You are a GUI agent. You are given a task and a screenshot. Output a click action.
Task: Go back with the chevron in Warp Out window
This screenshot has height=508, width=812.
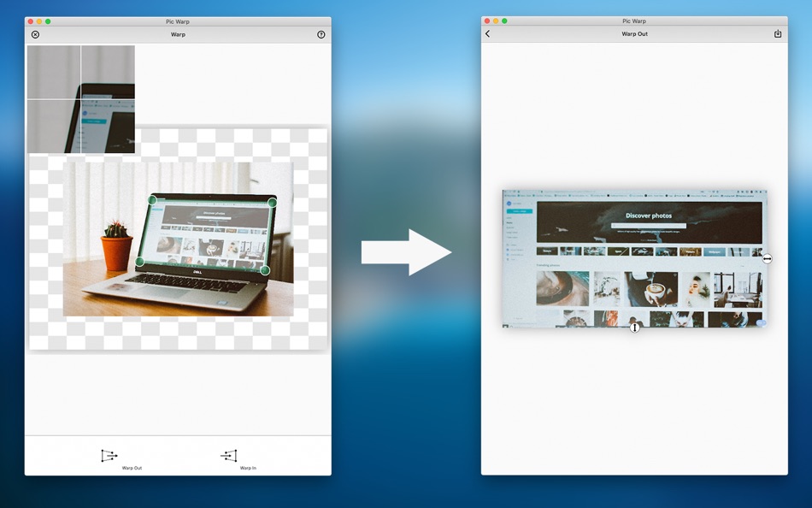tap(488, 33)
